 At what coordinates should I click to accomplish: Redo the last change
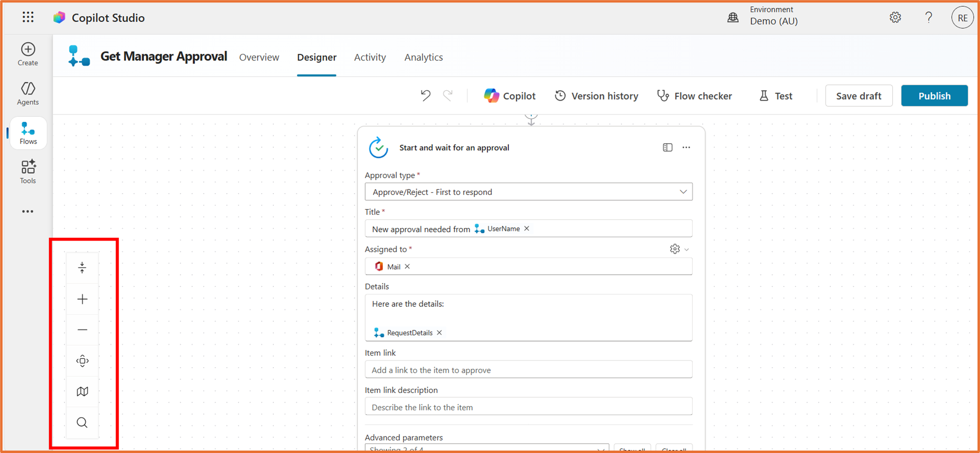point(448,95)
